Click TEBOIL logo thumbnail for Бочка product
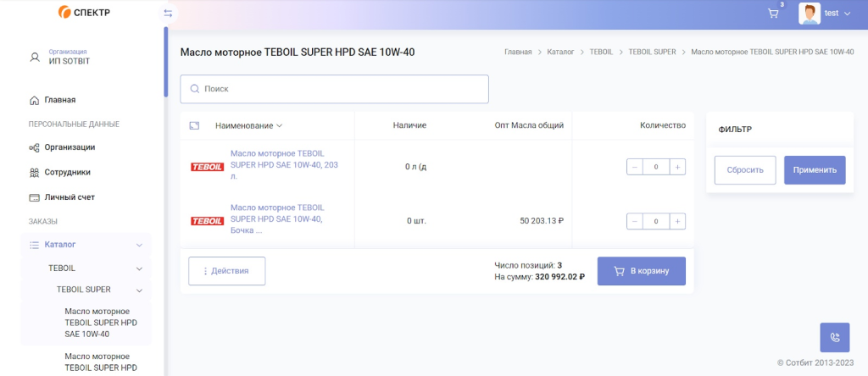The height and width of the screenshot is (376, 868). (x=207, y=221)
